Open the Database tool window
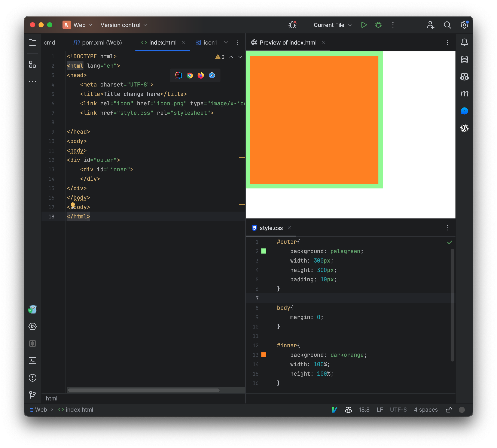Viewport: 497px width, 448px height. pos(464,60)
